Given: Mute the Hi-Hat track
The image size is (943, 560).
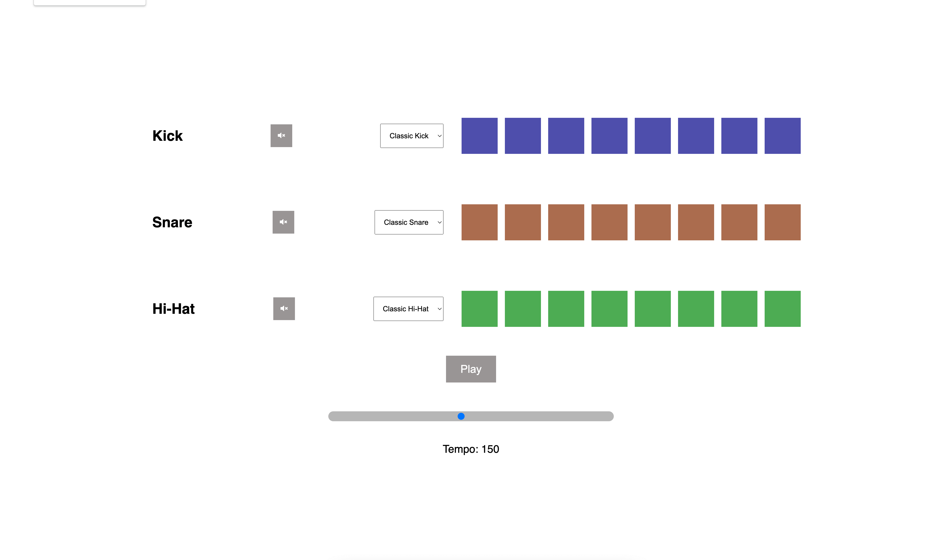Looking at the screenshot, I should click(284, 309).
